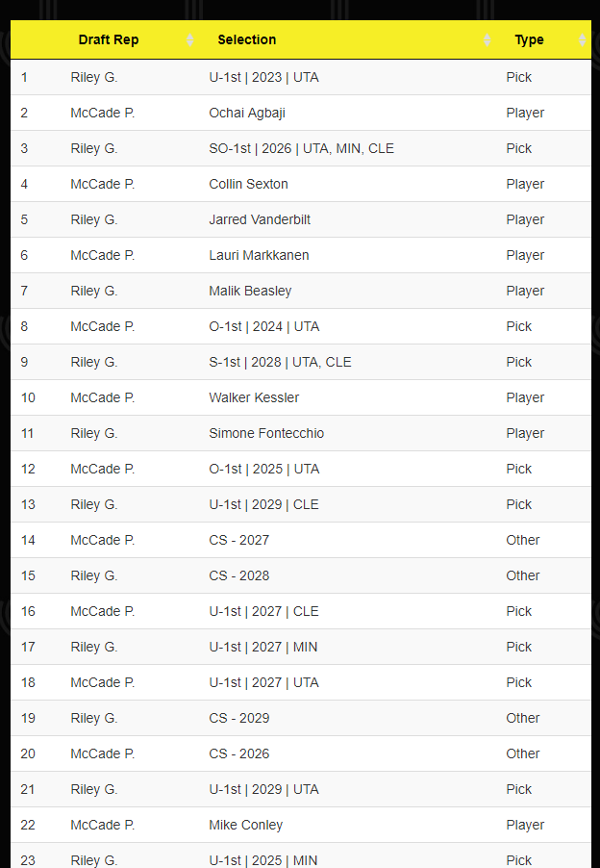Select the Walker Kessler row
Viewport: 600px width, 868px height.
point(301,397)
